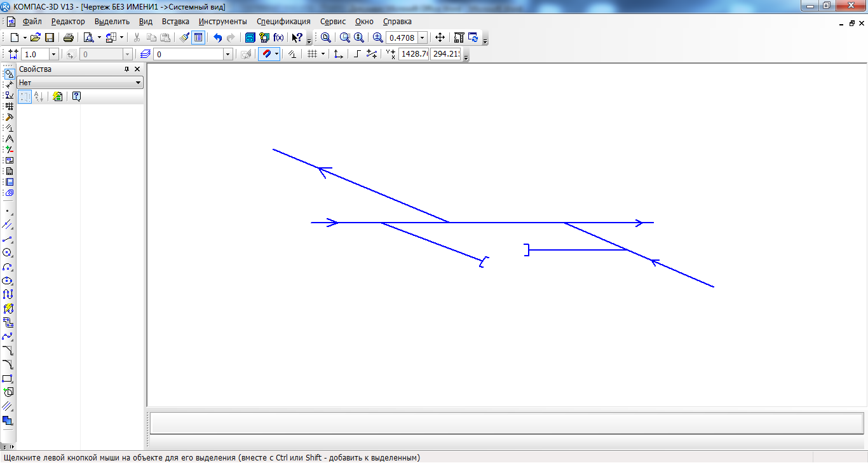This screenshot has height=463, width=868.
Task: Pin the Свойства panel with pushpin
Action: 126,69
